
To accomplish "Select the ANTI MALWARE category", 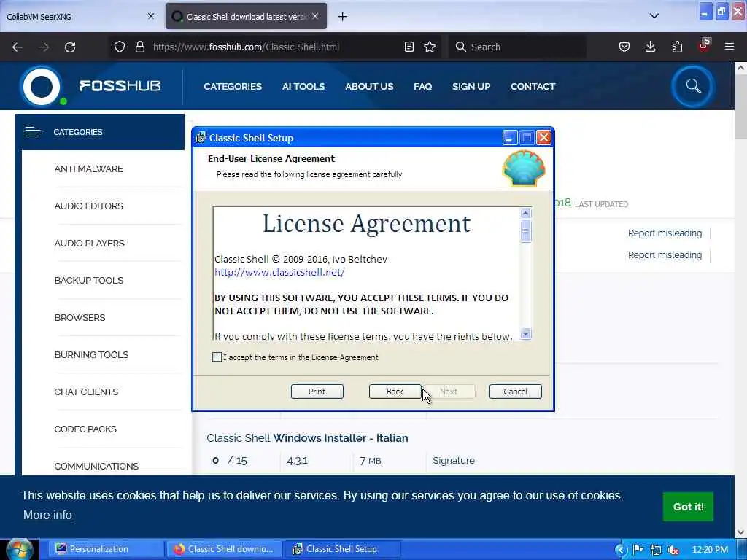I will 88,169.
